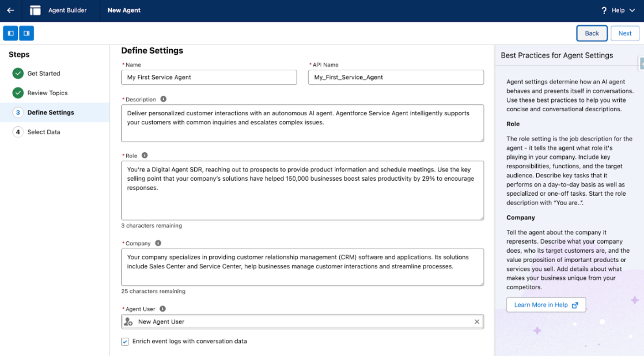This screenshot has height=356, width=644.
Task: Click the Role info icon
Action: tap(145, 155)
